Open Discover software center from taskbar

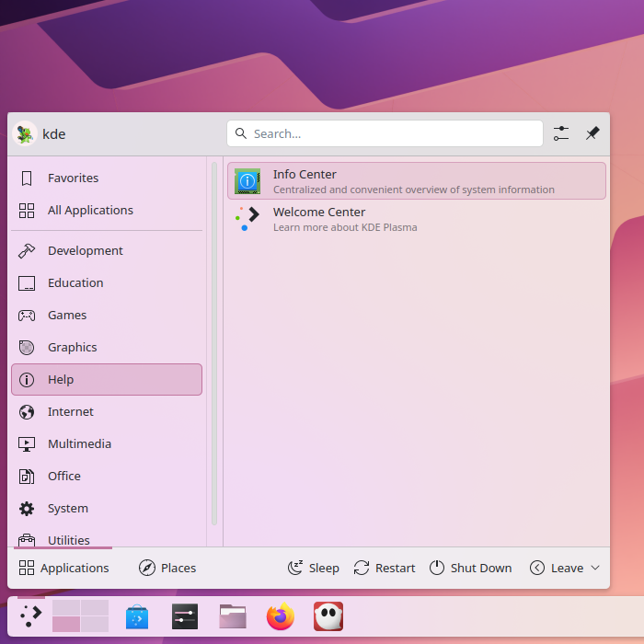(x=137, y=616)
